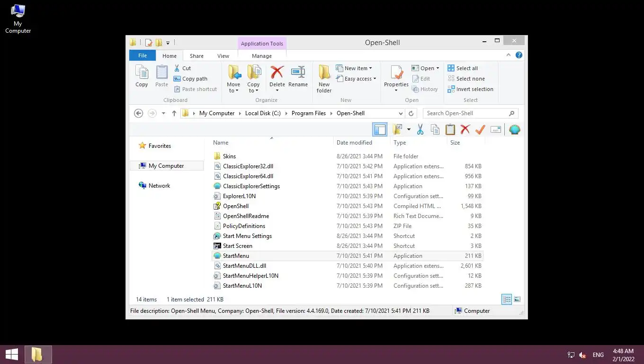Viewport: 644px width, 364px height.
Task: Click the Properties quick access toolbar icon
Action: (x=149, y=43)
